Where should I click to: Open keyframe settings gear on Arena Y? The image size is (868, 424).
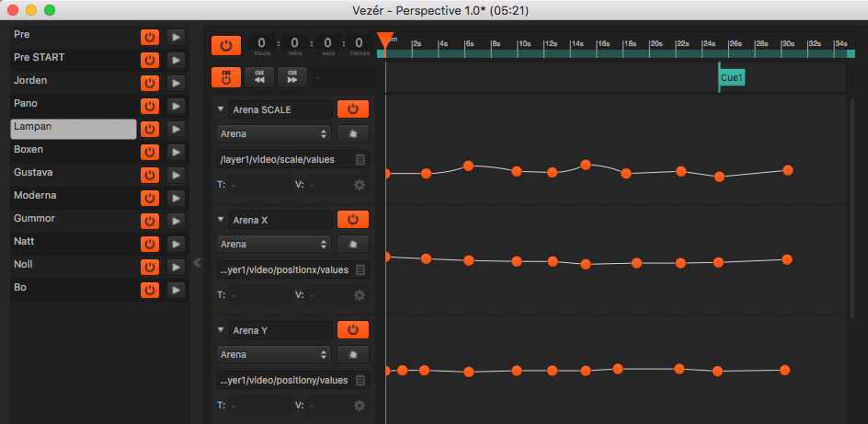tap(360, 406)
